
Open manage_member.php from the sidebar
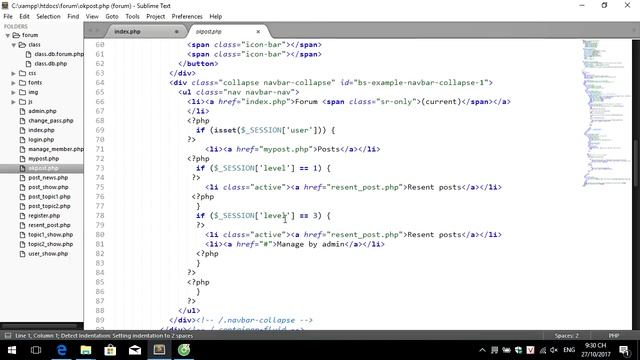(x=56, y=149)
